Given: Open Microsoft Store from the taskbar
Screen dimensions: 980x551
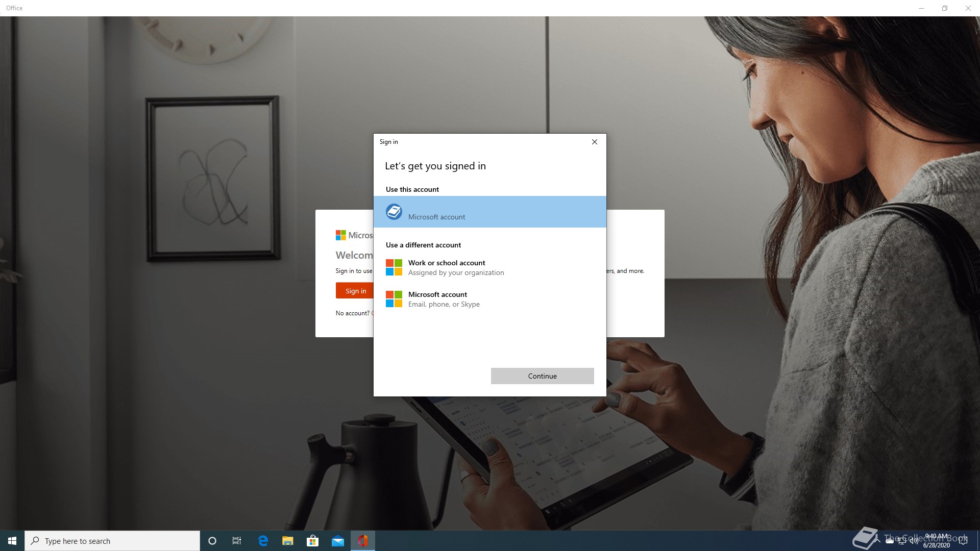Looking at the screenshot, I should point(312,541).
